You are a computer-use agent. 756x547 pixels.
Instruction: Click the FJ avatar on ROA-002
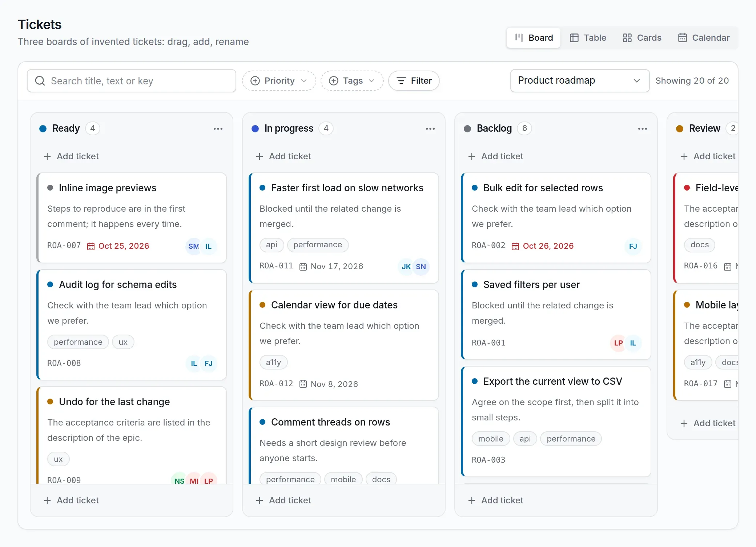pos(633,246)
